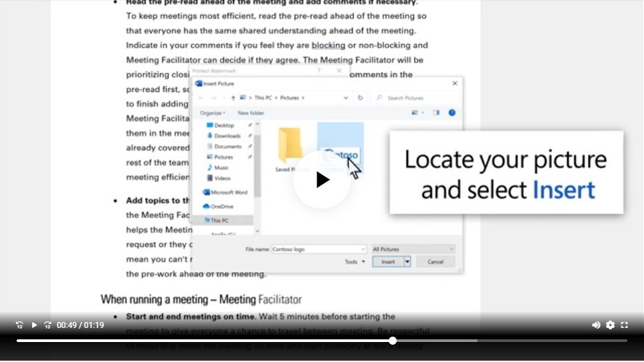Image resolution: width=644 pixels, height=362 pixels.
Task: Click the video progress slider handle
Action: 393,341
